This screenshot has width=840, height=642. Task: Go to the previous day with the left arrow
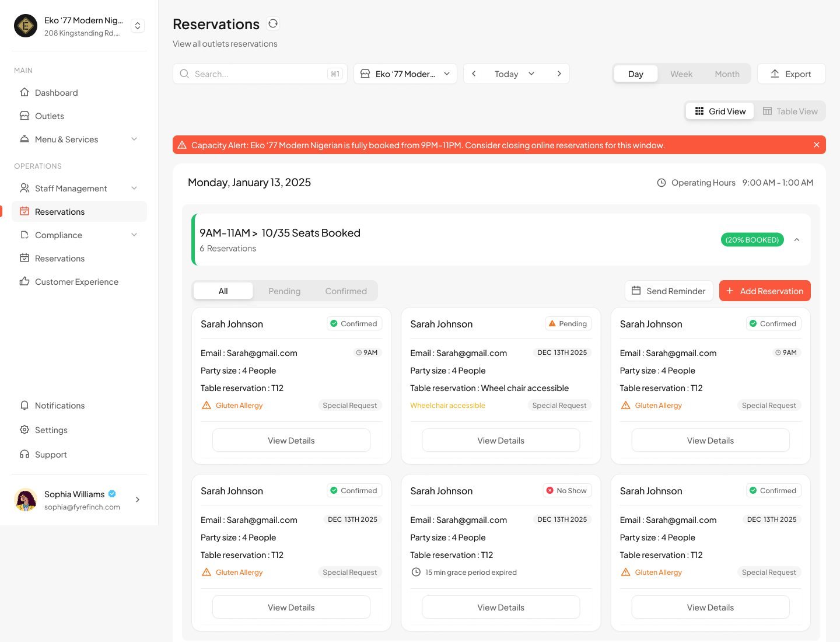click(474, 74)
